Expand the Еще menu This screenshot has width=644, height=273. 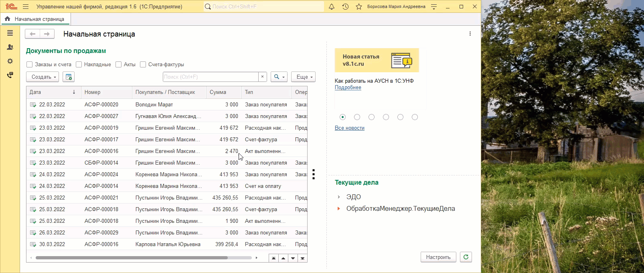tap(303, 77)
